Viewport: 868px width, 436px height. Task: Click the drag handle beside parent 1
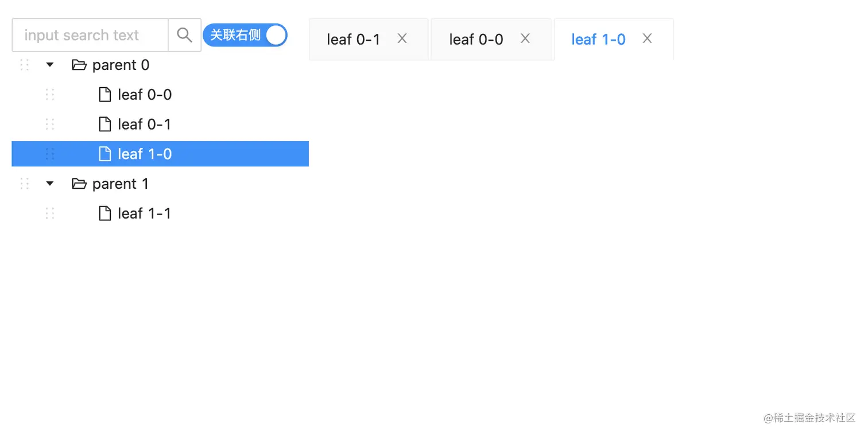tap(24, 184)
